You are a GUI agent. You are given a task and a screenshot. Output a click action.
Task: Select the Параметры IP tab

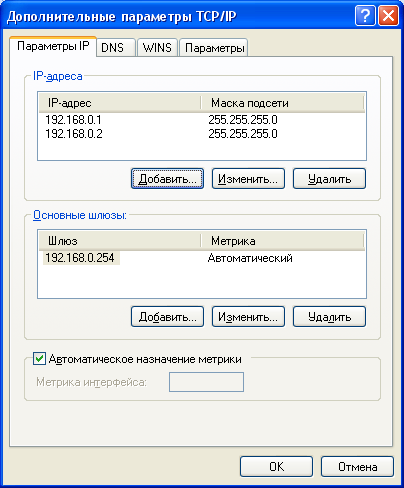tap(53, 46)
